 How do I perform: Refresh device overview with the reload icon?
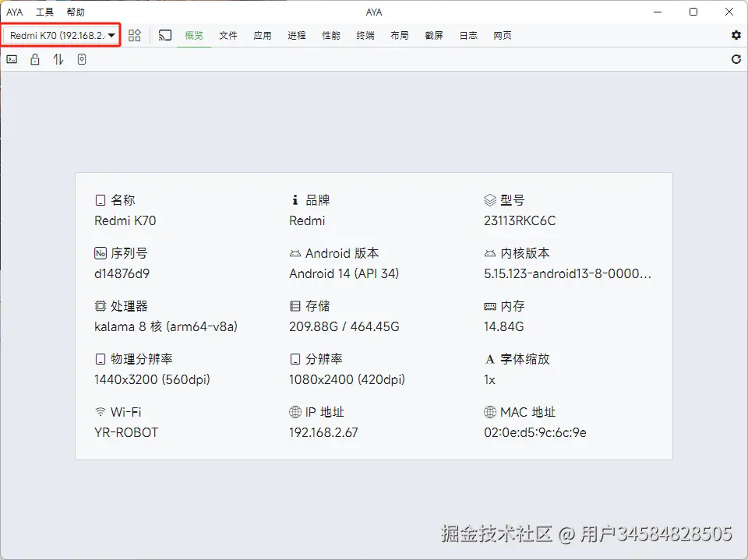[736, 59]
